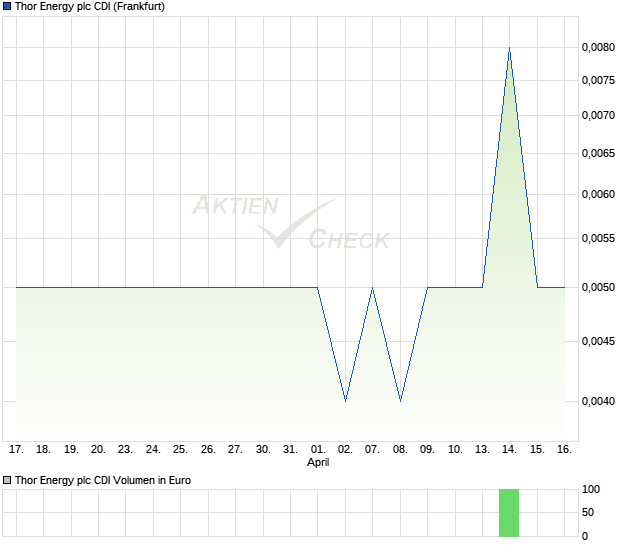The height and width of the screenshot is (546, 620).
Task: Click the price axis label 0,0055
Action: (x=598, y=238)
